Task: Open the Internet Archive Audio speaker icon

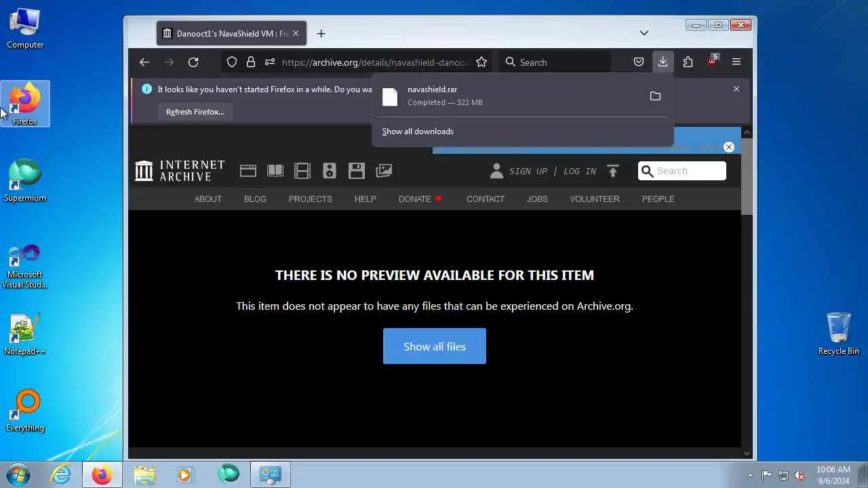Action: pyautogui.click(x=330, y=171)
